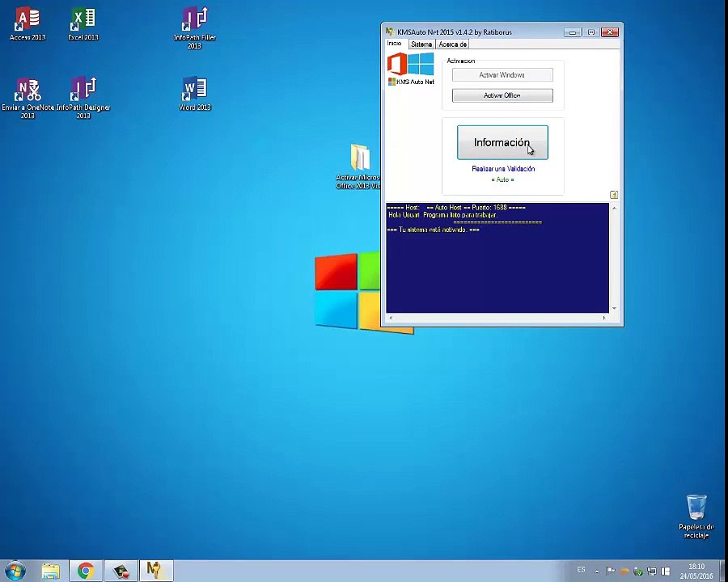728x582 pixels.
Task: Select the Word 2013 desktop shortcut
Action: click(194, 94)
